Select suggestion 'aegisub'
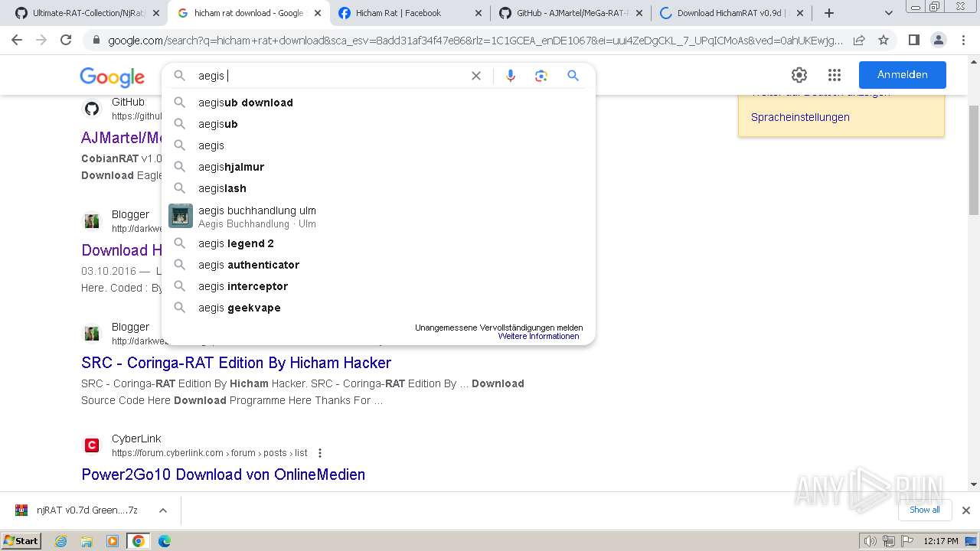This screenshot has width=980, height=551. [x=378, y=124]
